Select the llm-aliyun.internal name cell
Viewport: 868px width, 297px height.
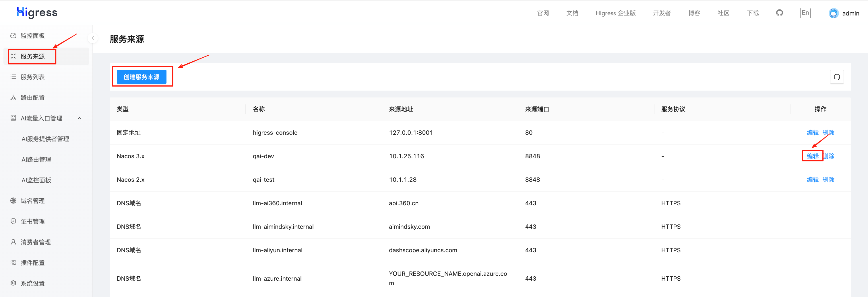coord(278,250)
